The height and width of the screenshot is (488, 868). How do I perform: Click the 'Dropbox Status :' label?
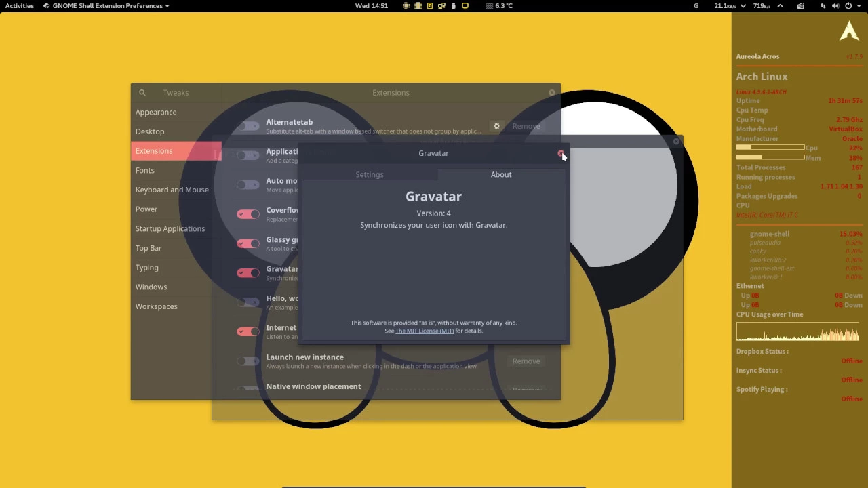(x=762, y=352)
